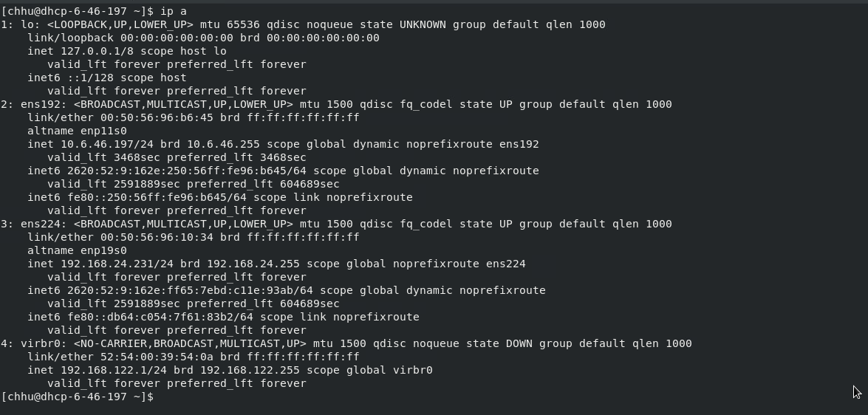Click the NO-CARRIER flag for virbr0
Screen dimensions: 868x415
click(x=114, y=343)
